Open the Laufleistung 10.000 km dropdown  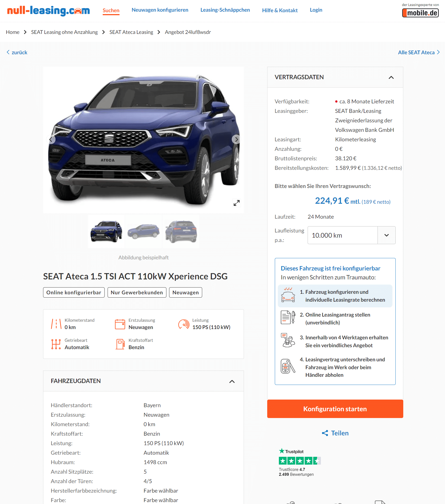(x=351, y=235)
